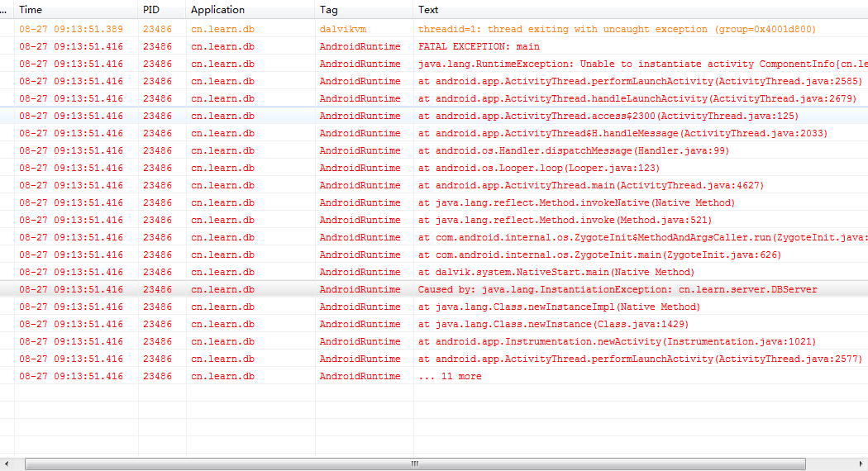Click cn.learn.db in the 'Caused by' row

pyautogui.click(x=222, y=289)
